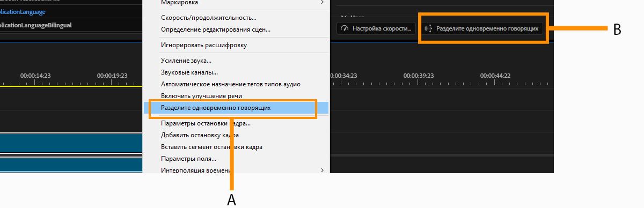Click the 00:00:39:23 timecode on ruler

point(419,76)
